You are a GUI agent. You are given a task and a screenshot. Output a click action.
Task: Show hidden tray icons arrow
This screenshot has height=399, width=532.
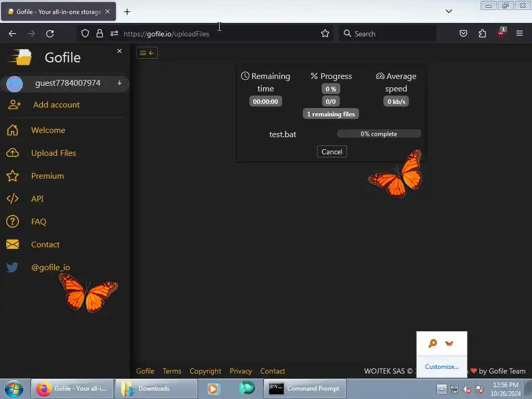[442, 389]
